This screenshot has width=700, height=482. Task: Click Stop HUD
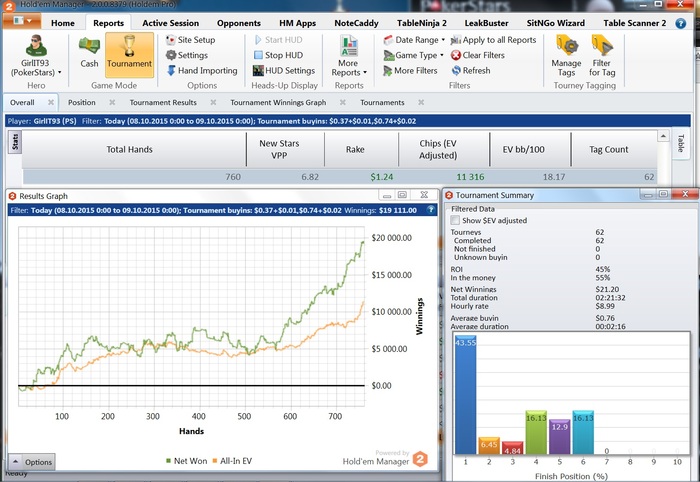(278, 55)
